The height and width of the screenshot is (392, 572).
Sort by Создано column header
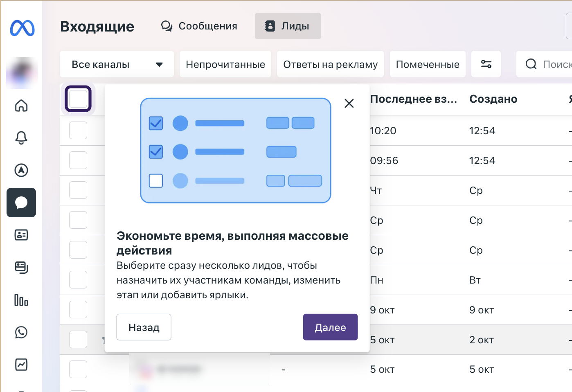point(493,99)
